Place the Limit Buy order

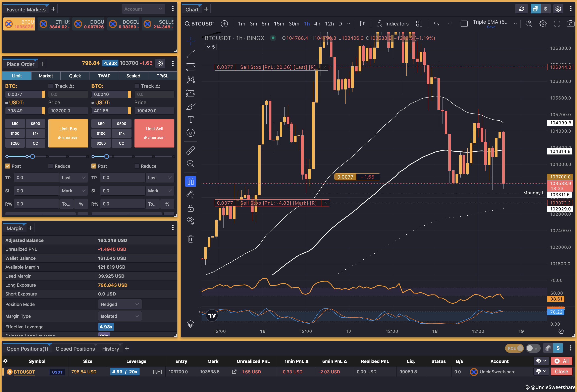click(x=68, y=133)
